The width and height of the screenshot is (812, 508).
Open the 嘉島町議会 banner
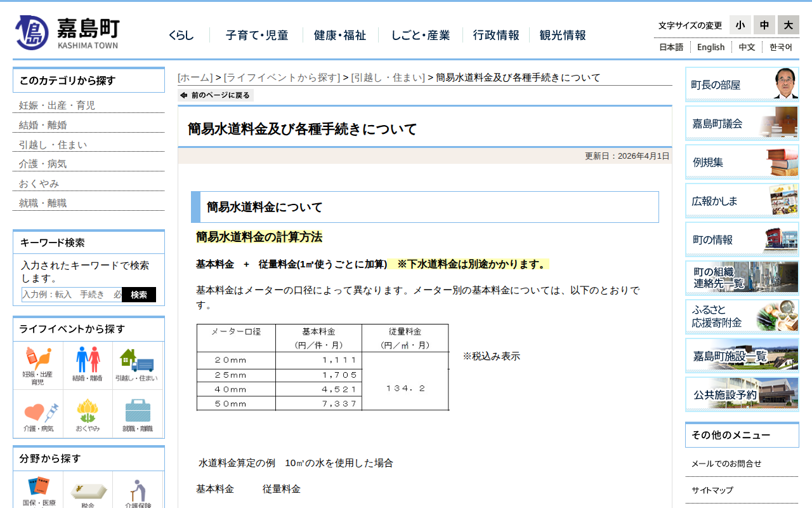(x=742, y=123)
